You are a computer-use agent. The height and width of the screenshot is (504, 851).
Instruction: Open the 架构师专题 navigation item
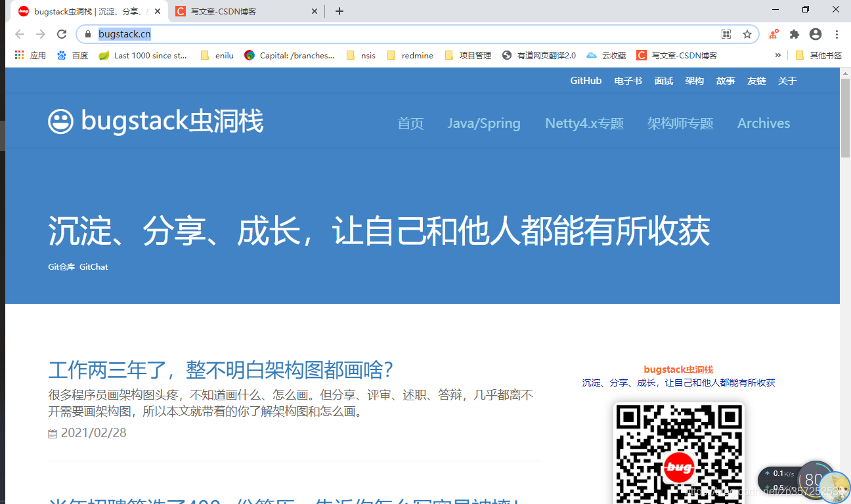[x=680, y=123]
